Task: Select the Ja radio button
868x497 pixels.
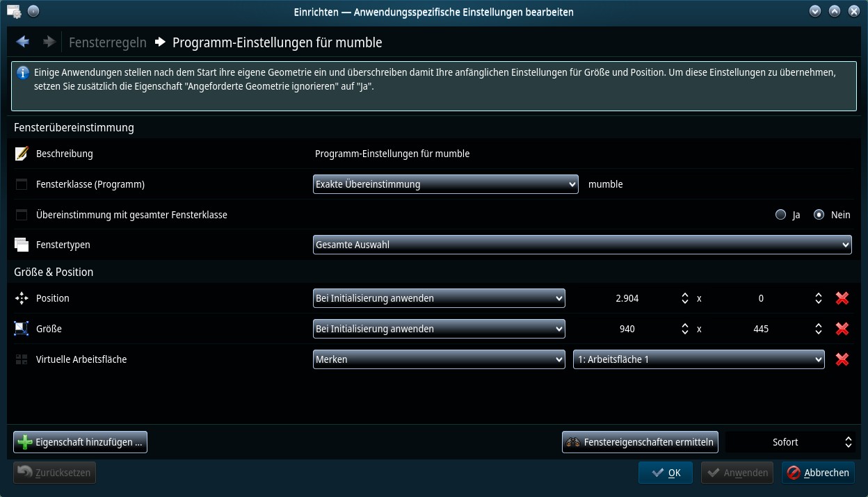Action: (x=780, y=215)
